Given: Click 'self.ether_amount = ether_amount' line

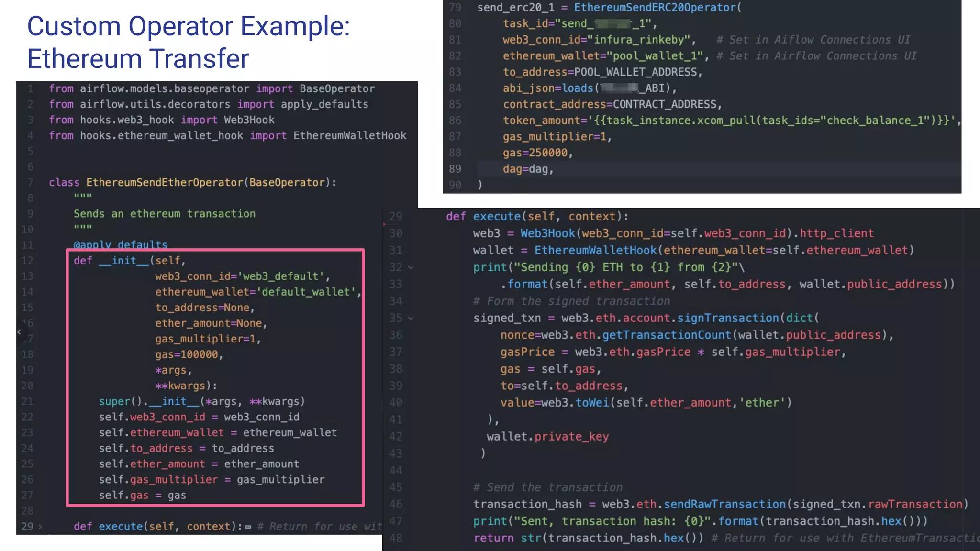Looking at the screenshot, I should [199, 464].
